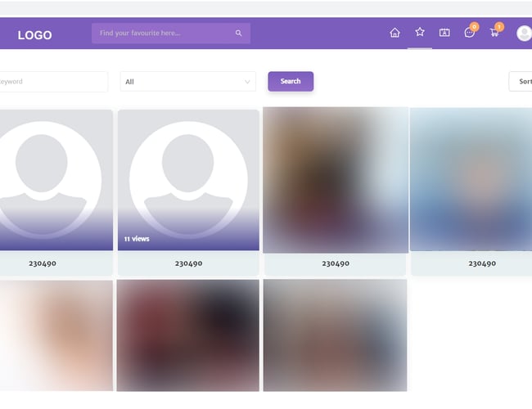Click the magnifier icon in header search
This screenshot has height=409, width=532.
[239, 34]
